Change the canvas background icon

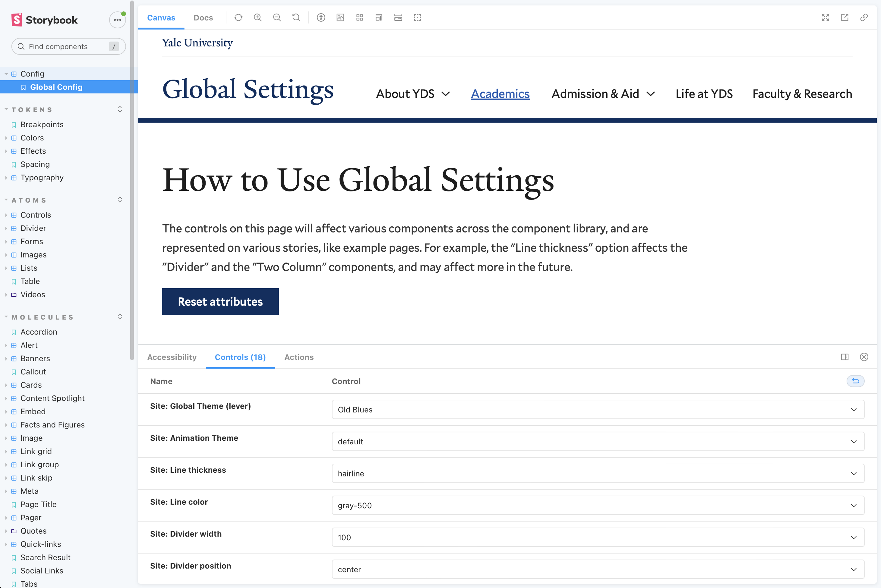point(340,18)
